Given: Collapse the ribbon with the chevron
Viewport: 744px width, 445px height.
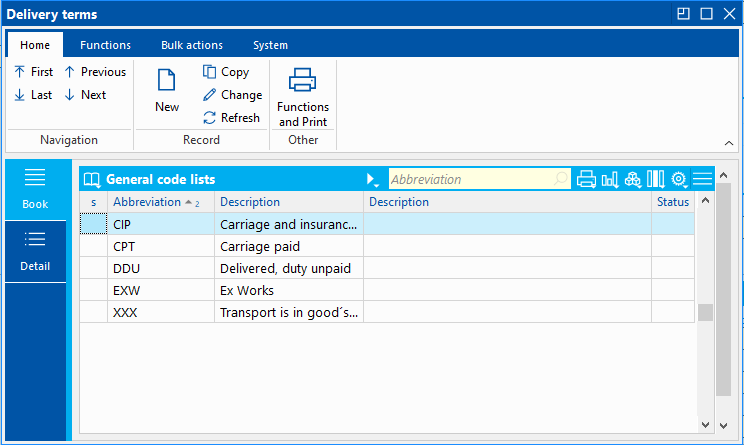Looking at the screenshot, I should point(729,143).
